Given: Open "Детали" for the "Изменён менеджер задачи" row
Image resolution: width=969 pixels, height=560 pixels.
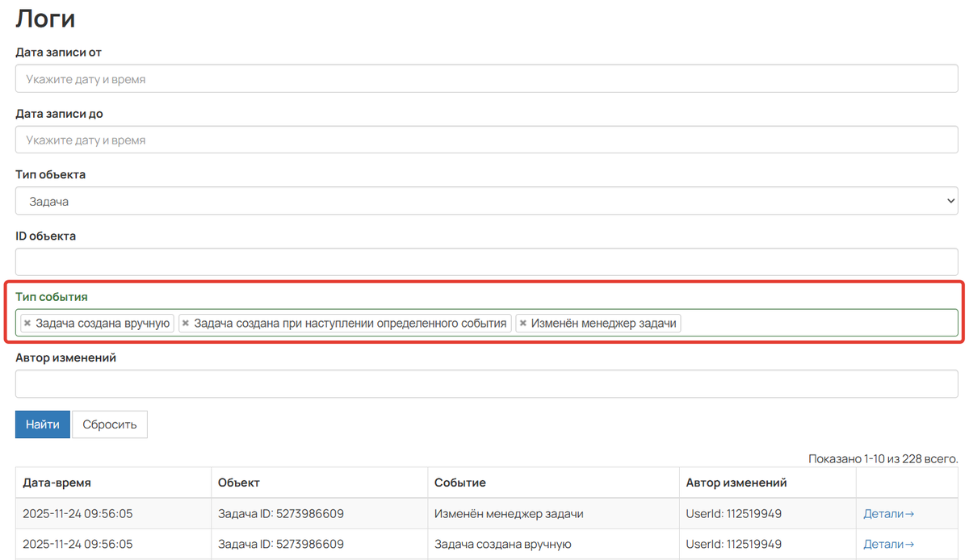Looking at the screenshot, I should point(888,514).
